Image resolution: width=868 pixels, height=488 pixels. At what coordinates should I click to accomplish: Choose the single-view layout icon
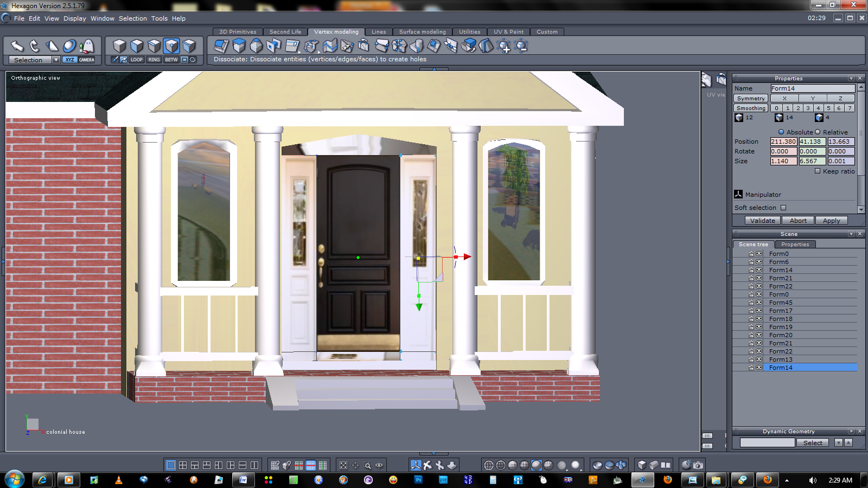pyautogui.click(x=171, y=465)
